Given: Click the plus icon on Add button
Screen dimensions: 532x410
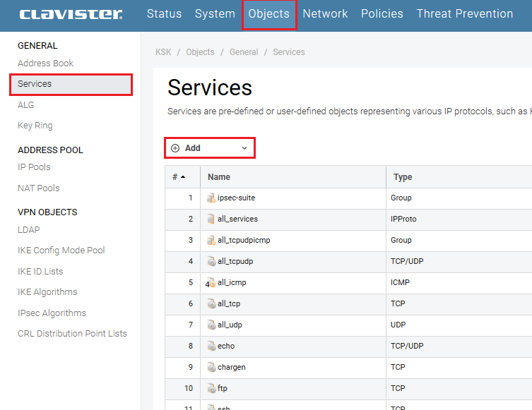Looking at the screenshot, I should tap(175, 148).
